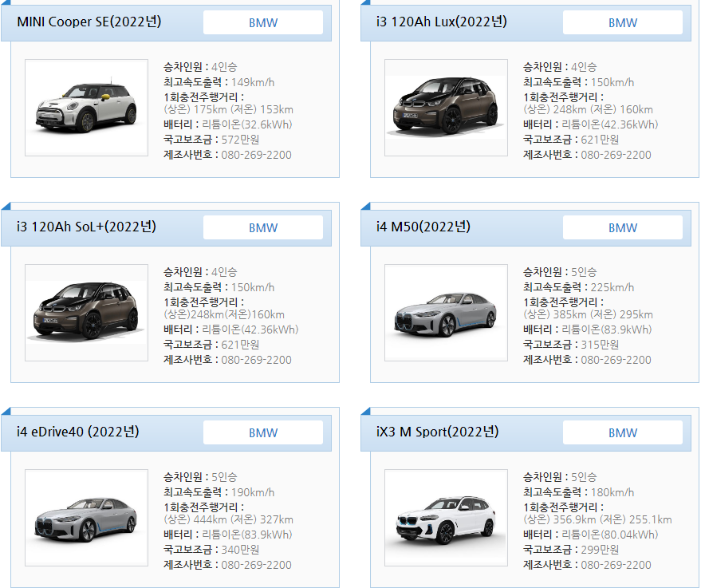701x588 pixels.
Task: Click range '(상온) 444km (저온) 327km'
Action: pyautogui.click(x=228, y=519)
